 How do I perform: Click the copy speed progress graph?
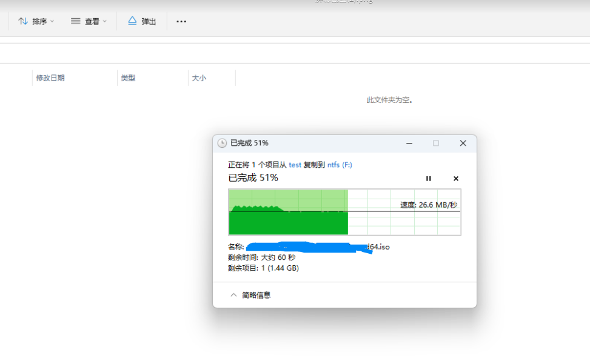344,212
